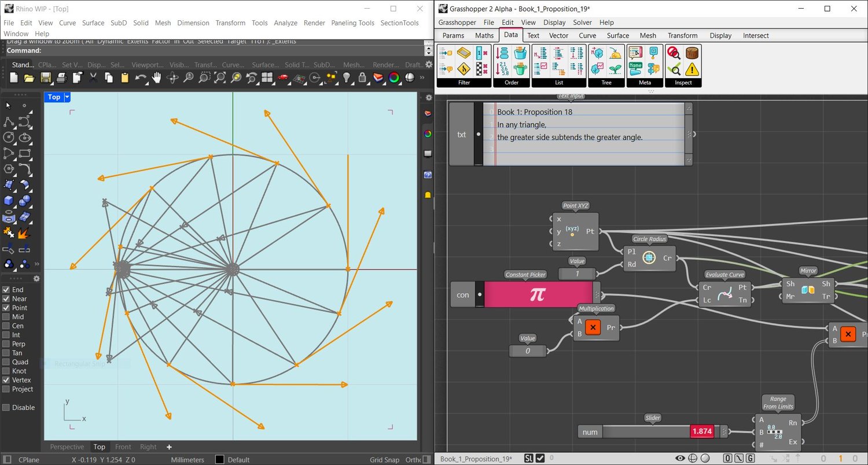This screenshot has width=868, height=465.
Task: Enable the Perp osnap checkbox
Action: [x=6, y=344]
